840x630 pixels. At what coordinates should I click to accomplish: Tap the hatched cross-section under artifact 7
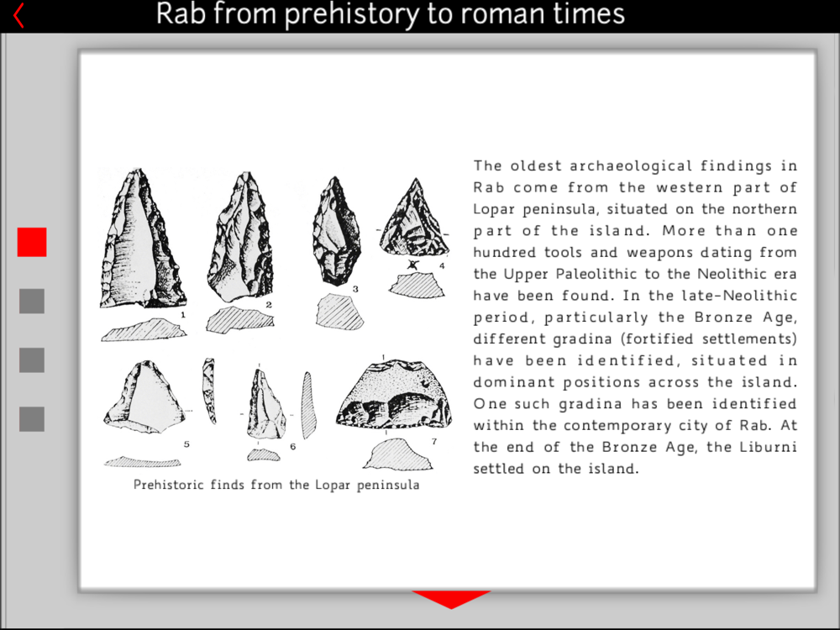pyautogui.click(x=391, y=454)
